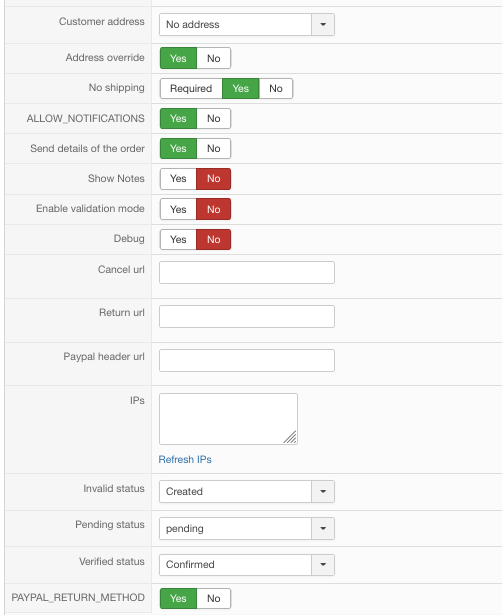The width and height of the screenshot is (502, 615).
Task: Click into the IPs text area
Action: [x=228, y=419]
